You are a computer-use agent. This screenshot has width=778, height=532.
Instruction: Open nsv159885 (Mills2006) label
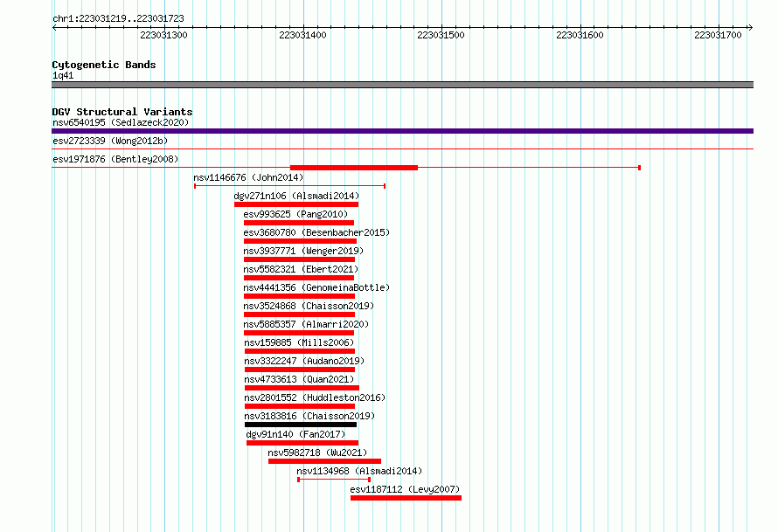299,342
